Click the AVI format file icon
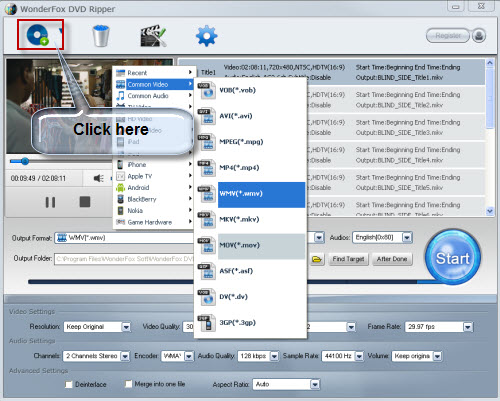Screen dimensions: 500x401 [x=207, y=116]
